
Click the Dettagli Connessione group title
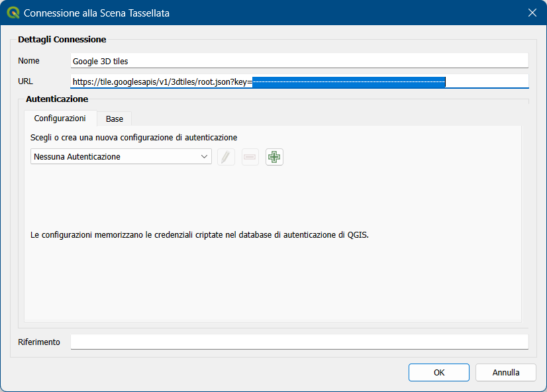click(x=62, y=40)
